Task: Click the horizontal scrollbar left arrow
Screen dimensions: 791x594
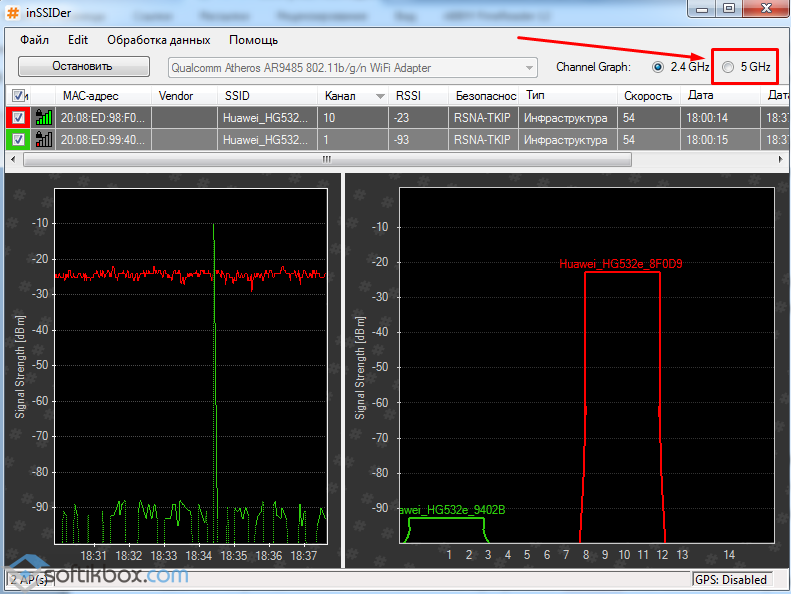Action: [13, 159]
